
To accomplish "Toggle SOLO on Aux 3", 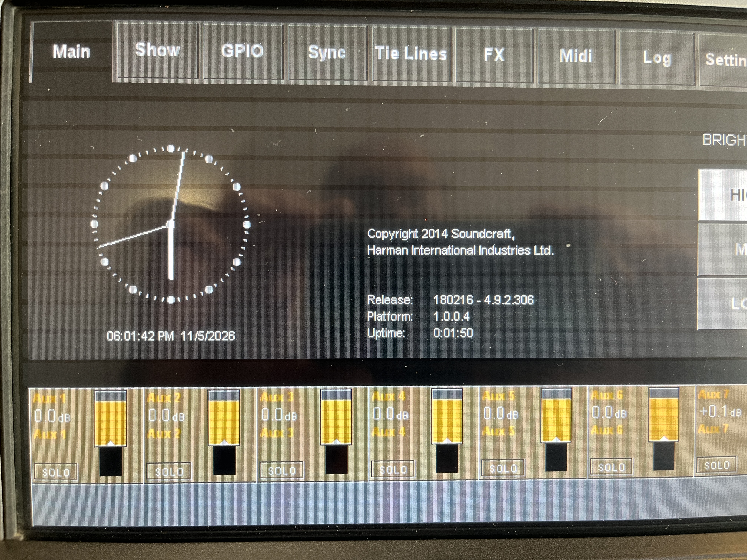I will click(x=282, y=470).
